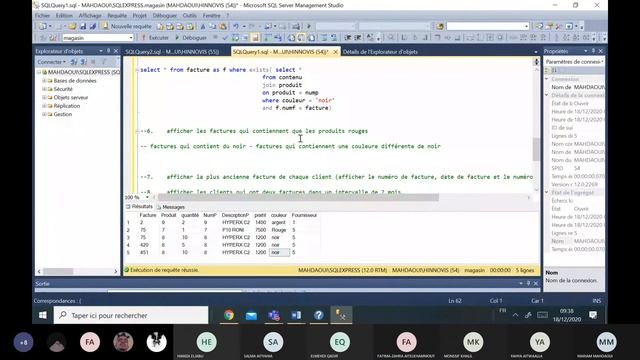This screenshot has width=640, height=360.
Task: Switch to the SQLQuery2.sql tab
Action: [172, 52]
